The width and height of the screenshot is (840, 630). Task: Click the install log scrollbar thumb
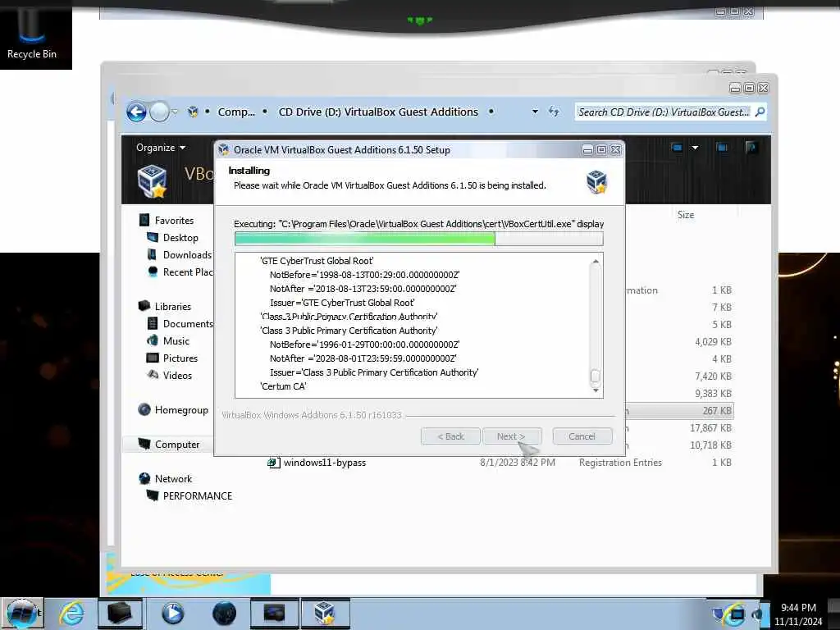point(596,377)
